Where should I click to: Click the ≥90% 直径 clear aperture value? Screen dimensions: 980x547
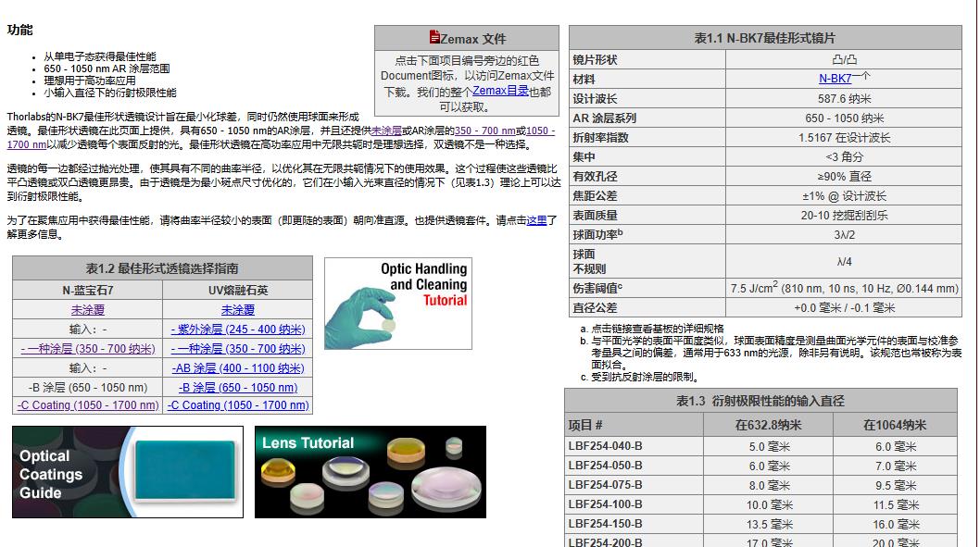click(x=845, y=176)
